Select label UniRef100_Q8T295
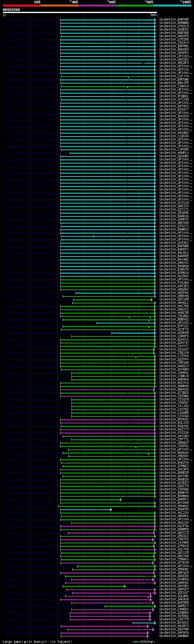 click(174, 299)
